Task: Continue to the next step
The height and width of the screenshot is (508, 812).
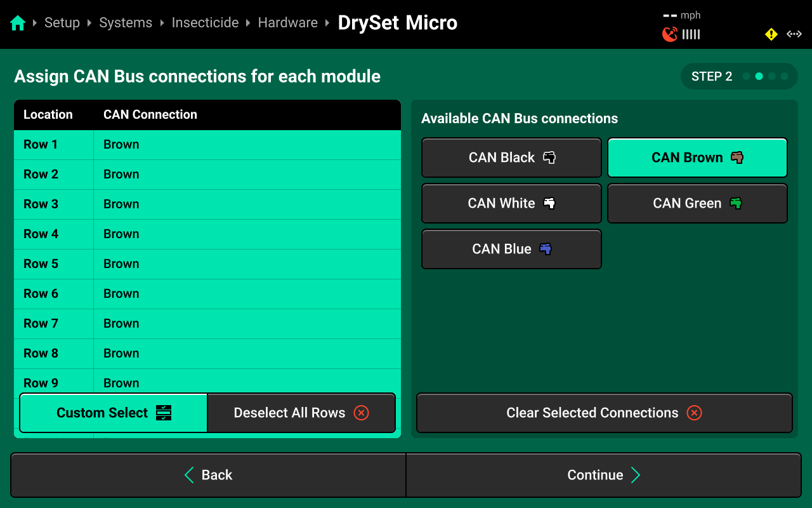Action: (604, 475)
